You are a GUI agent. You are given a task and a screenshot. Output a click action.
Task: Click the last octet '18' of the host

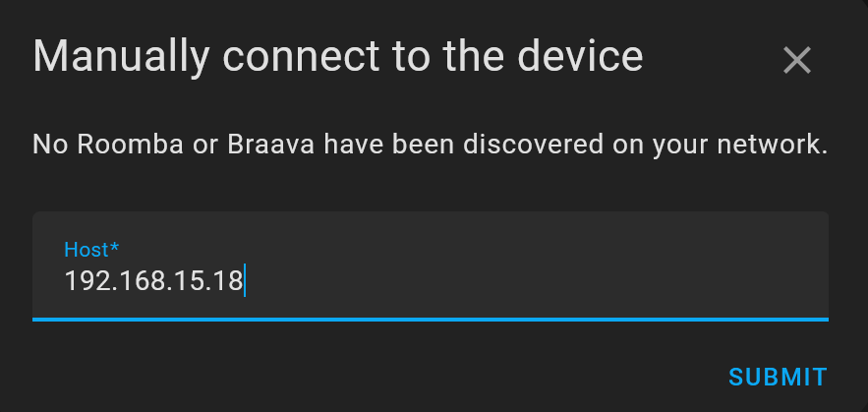[x=231, y=282]
